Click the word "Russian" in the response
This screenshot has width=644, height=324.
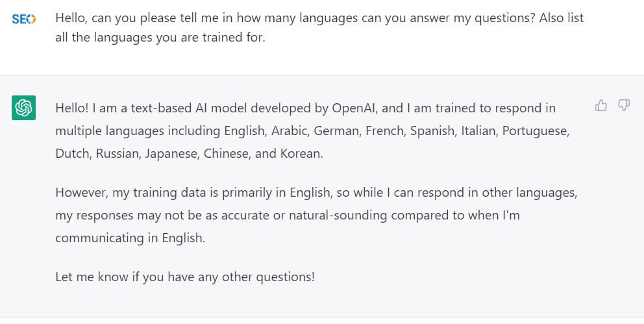pyautogui.click(x=118, y=154)
